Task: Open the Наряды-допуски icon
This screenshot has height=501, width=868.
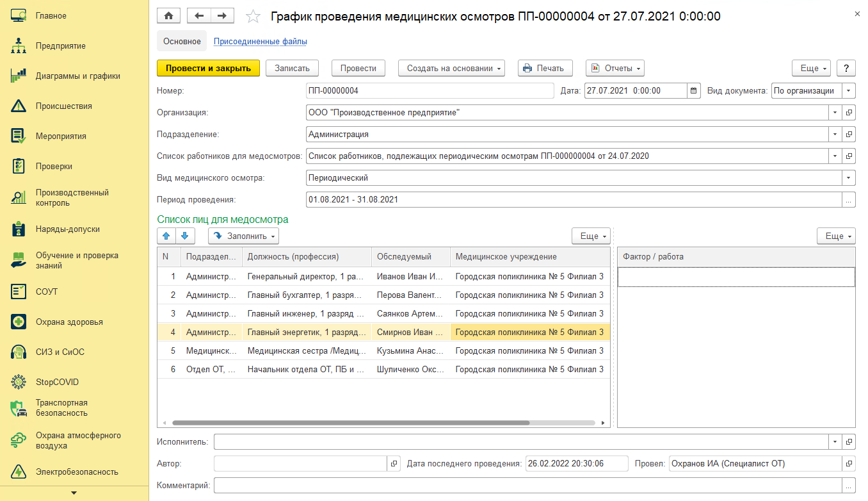Action: pyautogui.click(x=19, y=229)
